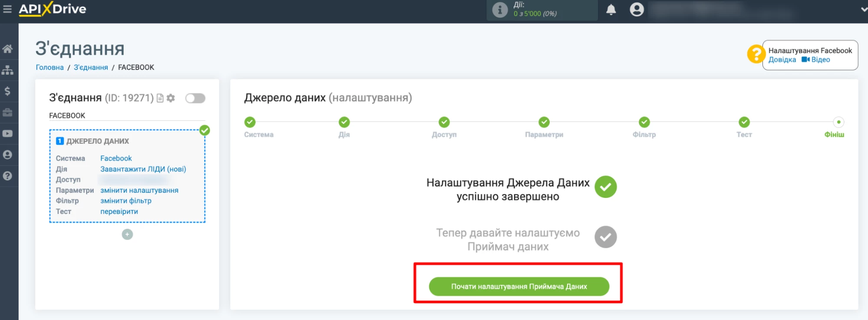
Task: Click Почати налаштування Приймача Даних button
Action: (x=519, y=287)
